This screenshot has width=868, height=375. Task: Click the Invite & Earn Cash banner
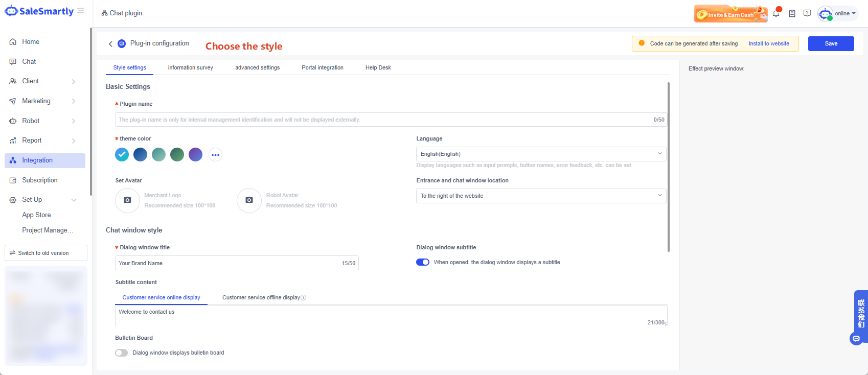tap(730, 14)
